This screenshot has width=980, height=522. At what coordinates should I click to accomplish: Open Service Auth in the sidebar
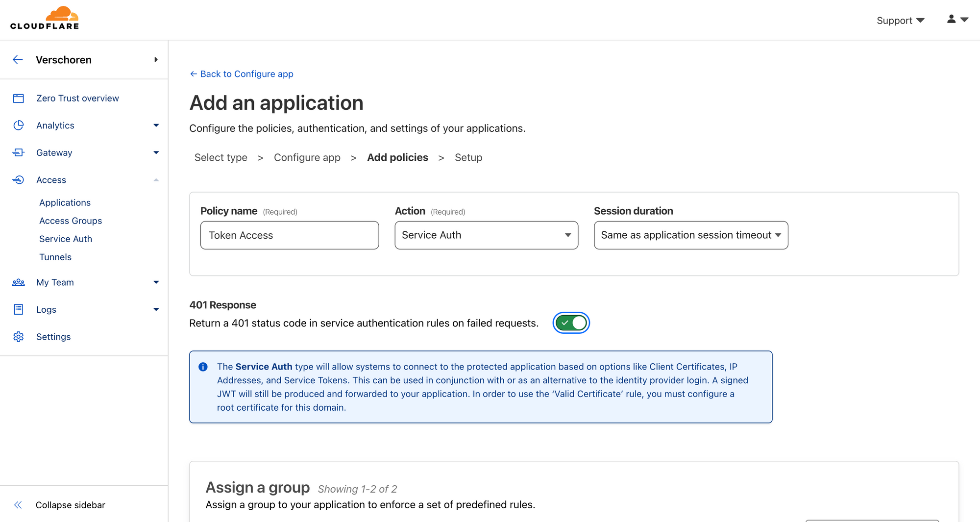point(66,239)
